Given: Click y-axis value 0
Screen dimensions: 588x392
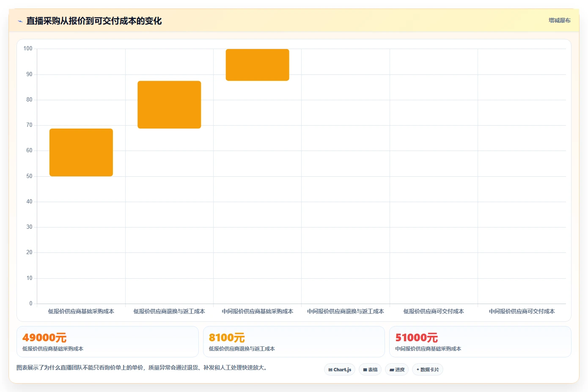Looking at the screenshot, I should 31,303.
